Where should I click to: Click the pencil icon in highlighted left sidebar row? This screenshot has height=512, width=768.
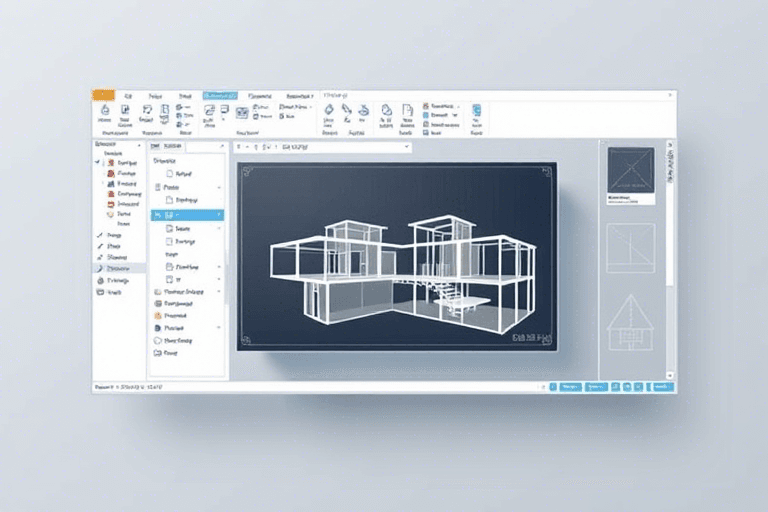coord(100,268)
